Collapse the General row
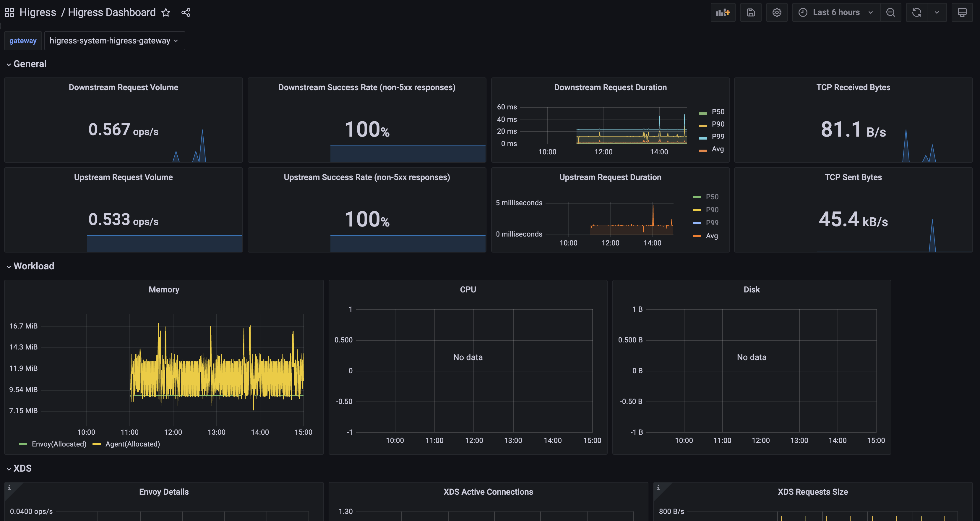The height and width of the screenshot is (521, 980). coord(30,64)
